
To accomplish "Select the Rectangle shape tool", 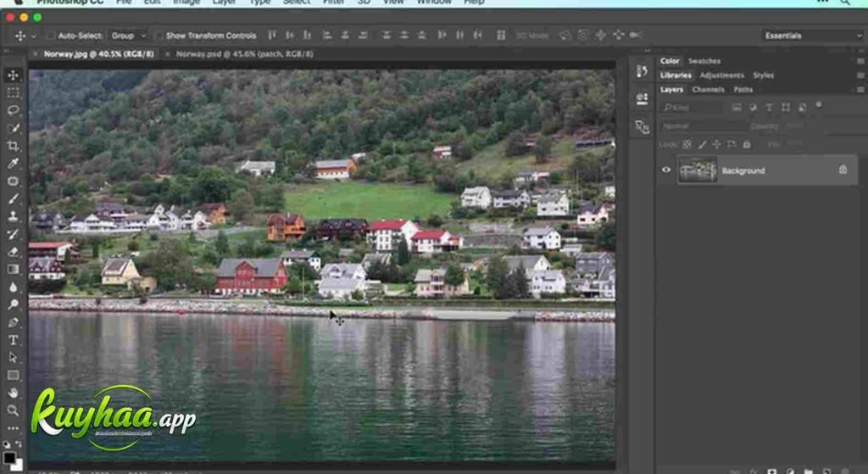I will [14, 376].
